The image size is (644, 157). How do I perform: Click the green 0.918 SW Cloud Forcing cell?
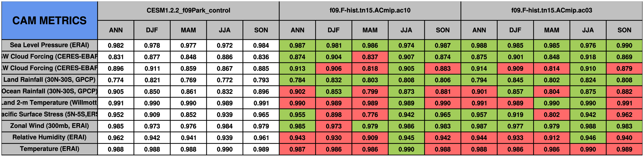[x=588, y=57]
